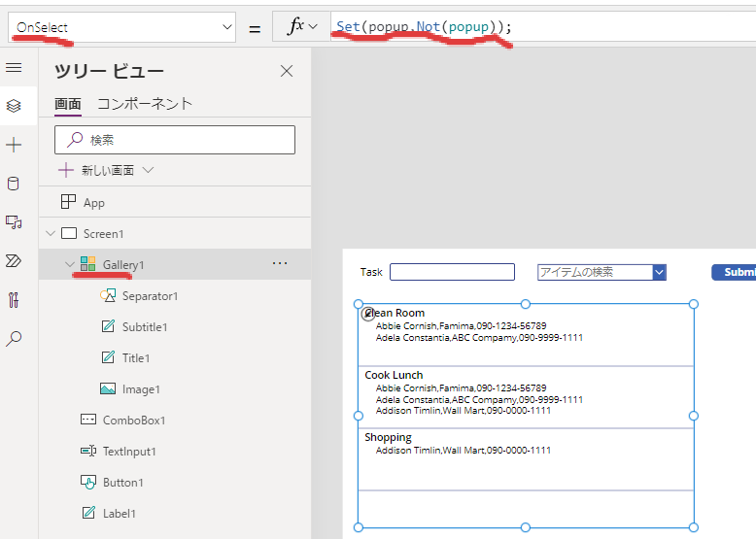Click the tree view 検索 search box
This screenshot has height=539, width=756.
(x=175, y=140)
